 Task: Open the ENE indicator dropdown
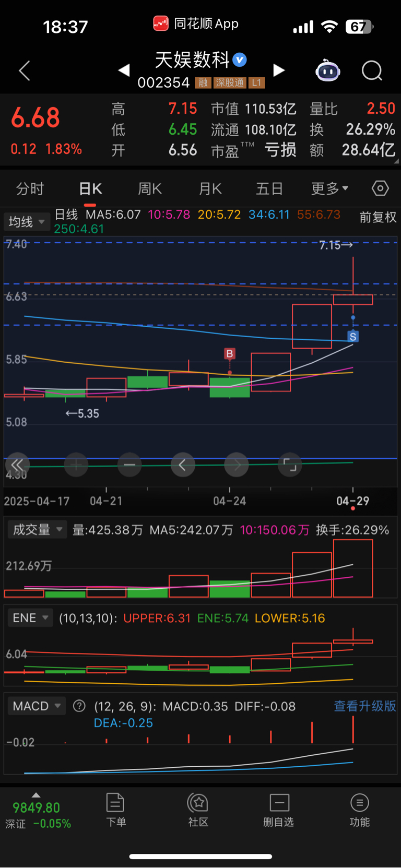pos(30,618)
